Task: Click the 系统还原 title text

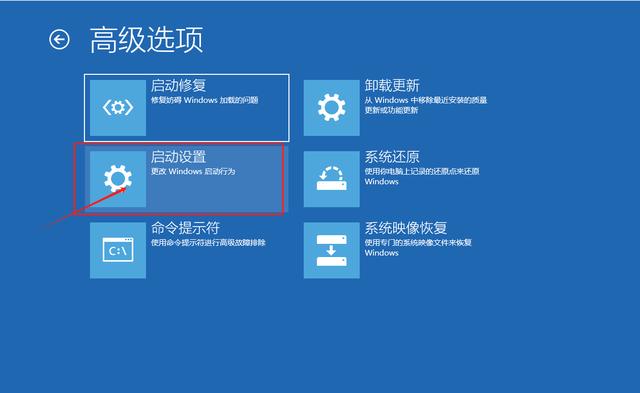Action: coord(392,157)
